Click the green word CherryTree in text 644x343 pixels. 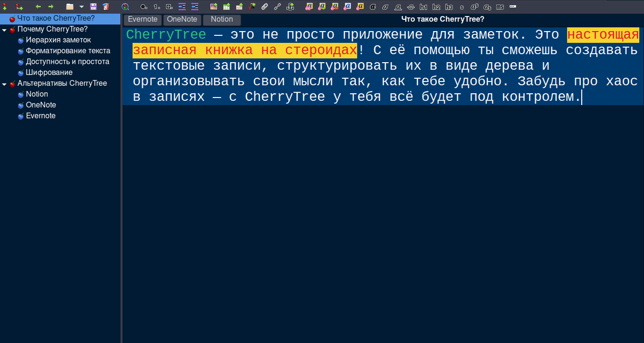pos(166,35)
